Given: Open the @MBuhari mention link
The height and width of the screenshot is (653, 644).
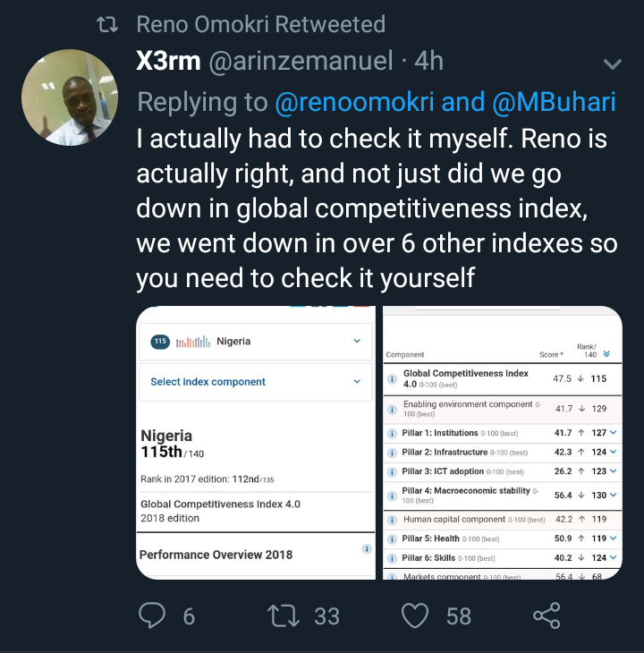Looking at the screenshot, I should 554,102.
